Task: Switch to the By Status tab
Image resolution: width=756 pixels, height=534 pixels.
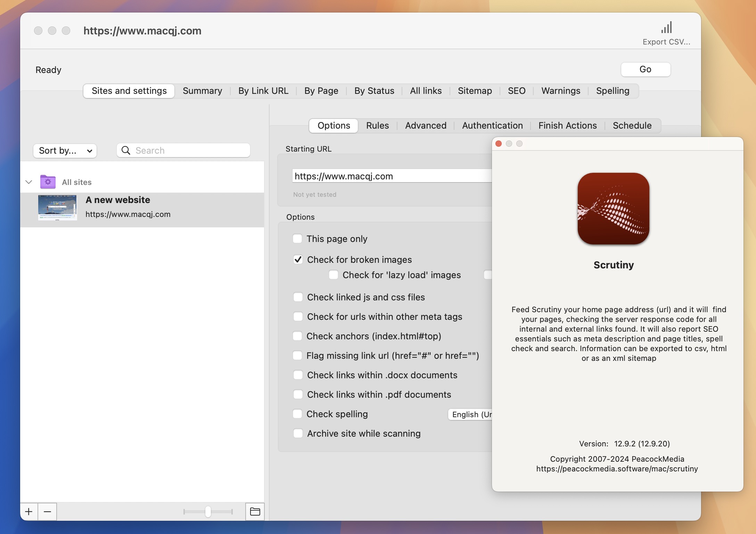Action: [374, 91]
